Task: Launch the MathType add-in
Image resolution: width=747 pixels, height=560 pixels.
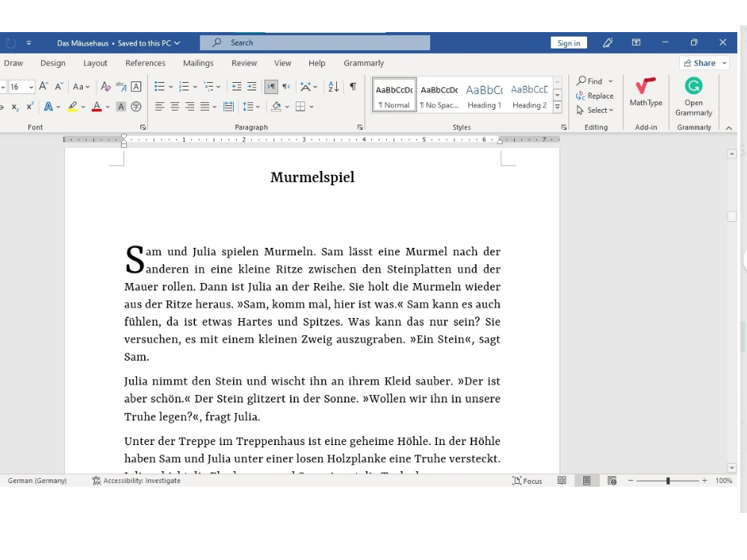Action: [645, 92]
